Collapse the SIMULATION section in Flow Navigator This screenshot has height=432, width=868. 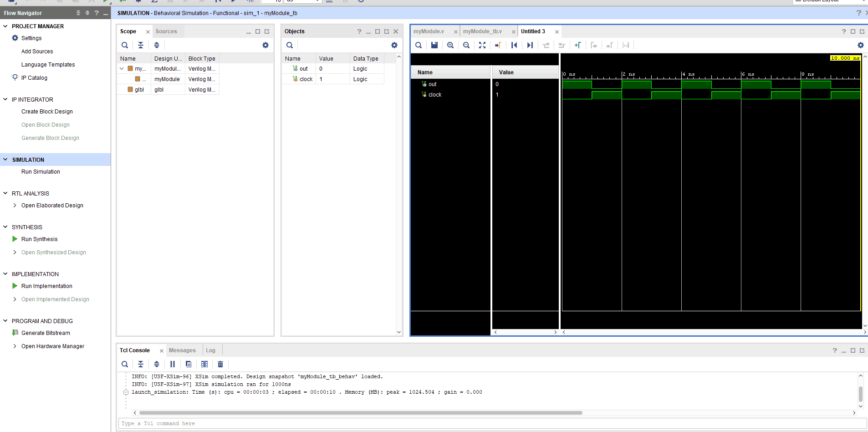click(x=5, y=159)
